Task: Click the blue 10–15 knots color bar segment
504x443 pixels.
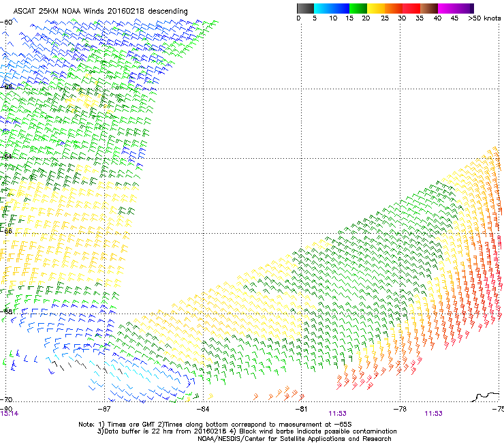Action: pyautogui.click(x=341, y=8)
